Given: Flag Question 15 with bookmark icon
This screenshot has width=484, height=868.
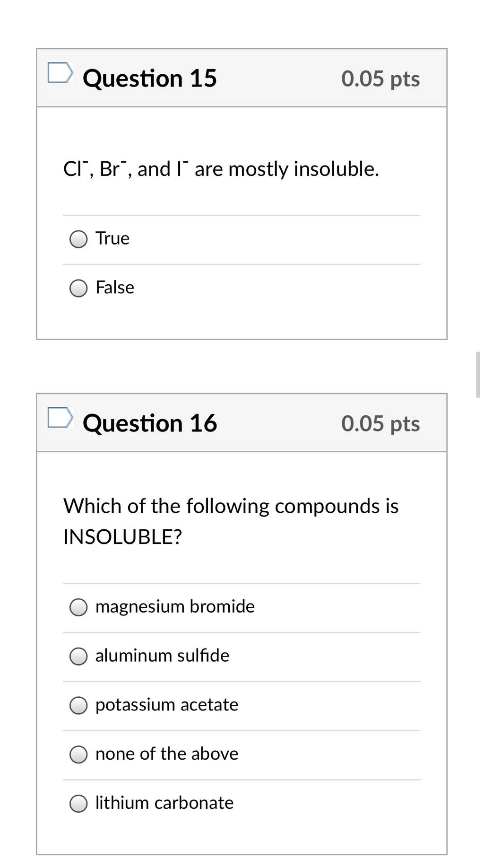Looking at the screenshot, I should coord(60,72).
